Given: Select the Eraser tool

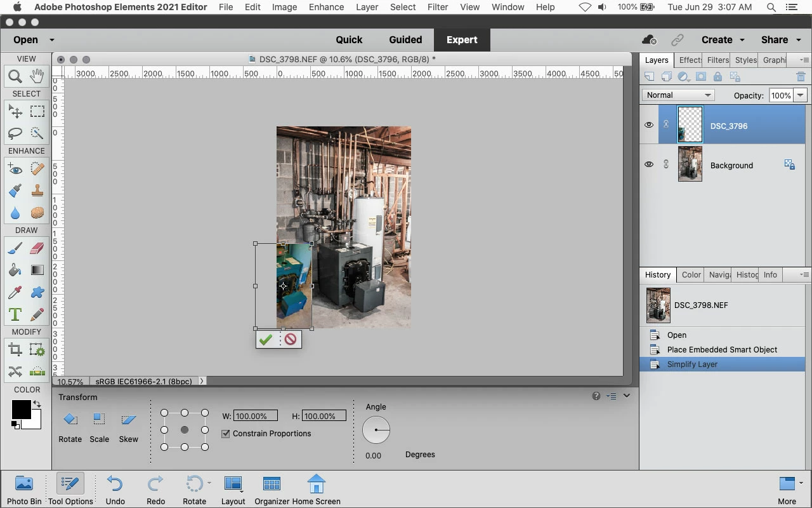Looking at the screenshot, I should pyautogui.click(x=37, y=248).
